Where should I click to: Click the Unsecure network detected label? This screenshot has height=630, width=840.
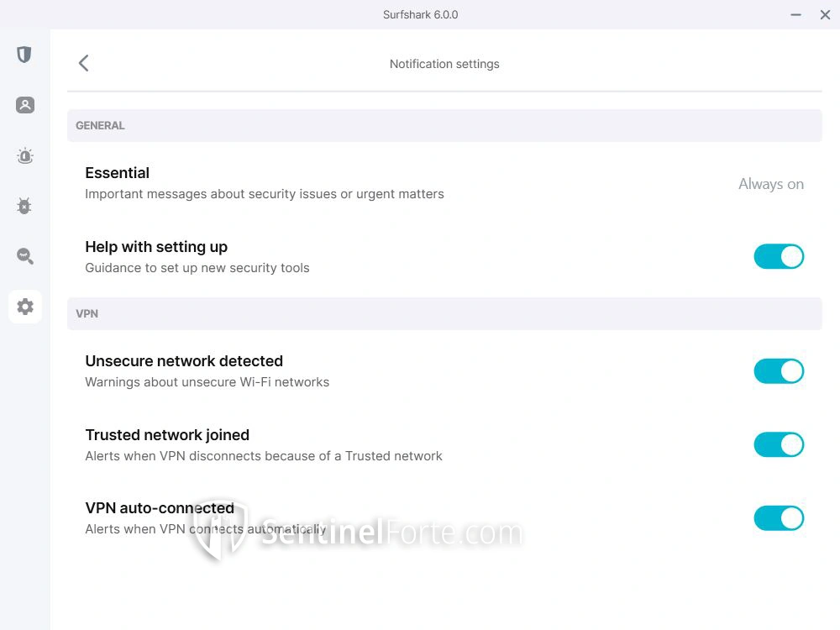(x=184, y=361)
